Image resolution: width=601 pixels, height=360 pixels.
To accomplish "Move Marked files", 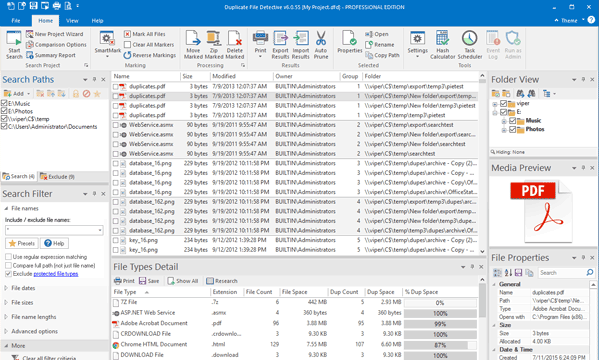I will click(193, 45).
